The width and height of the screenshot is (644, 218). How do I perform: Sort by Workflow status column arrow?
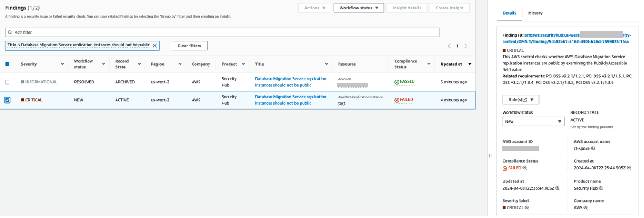tap(104, 64)
